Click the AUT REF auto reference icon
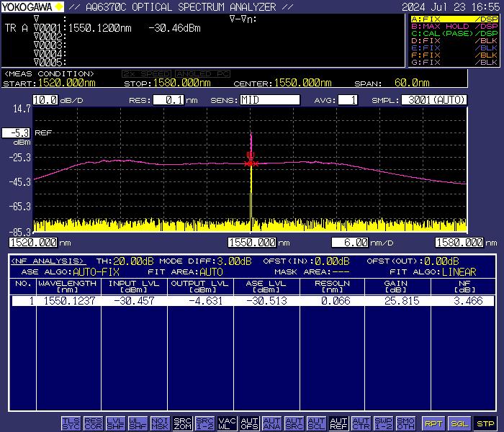504x432 pixels. [338, 423]
